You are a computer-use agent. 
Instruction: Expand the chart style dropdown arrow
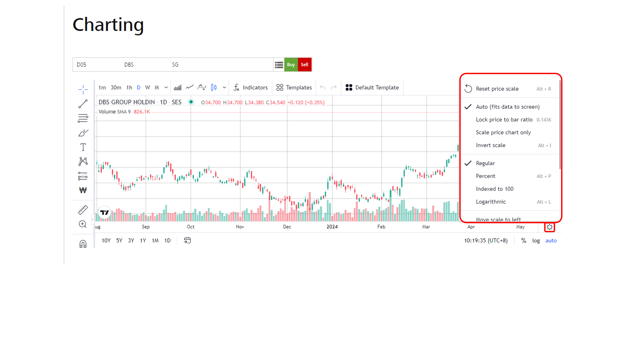(x=224, y=88)
